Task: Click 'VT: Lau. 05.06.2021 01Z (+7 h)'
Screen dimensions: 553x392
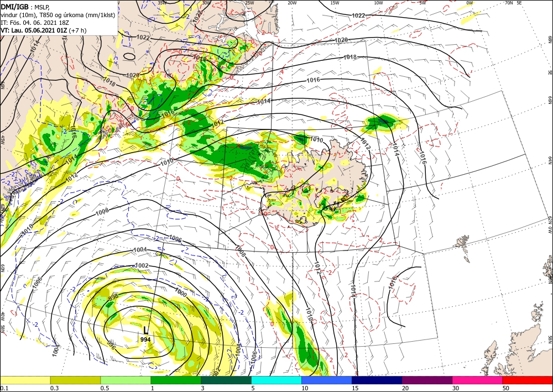Action: [44, 30]
